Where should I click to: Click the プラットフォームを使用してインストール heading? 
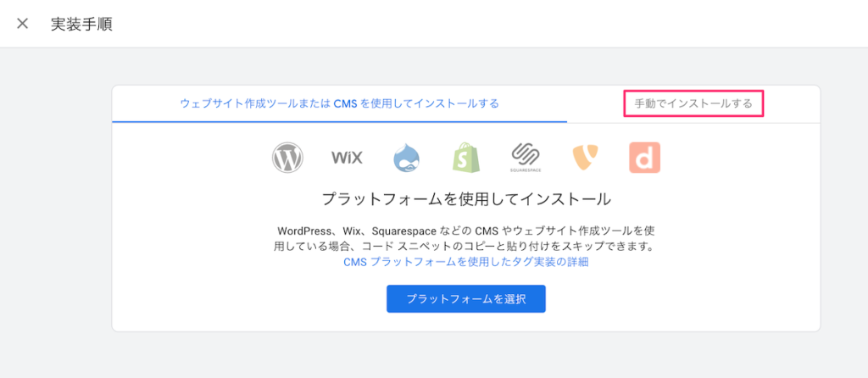click(x=465, y=200)
